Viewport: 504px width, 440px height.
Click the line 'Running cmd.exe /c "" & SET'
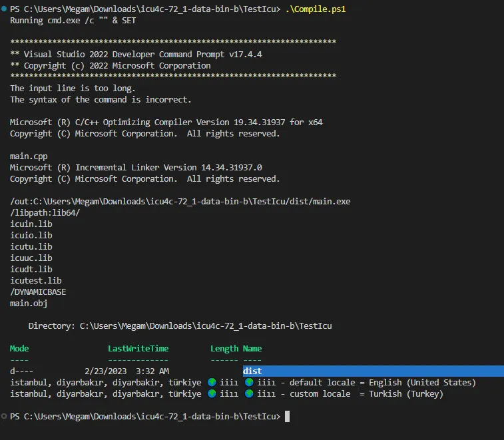(x=73, y=21)
